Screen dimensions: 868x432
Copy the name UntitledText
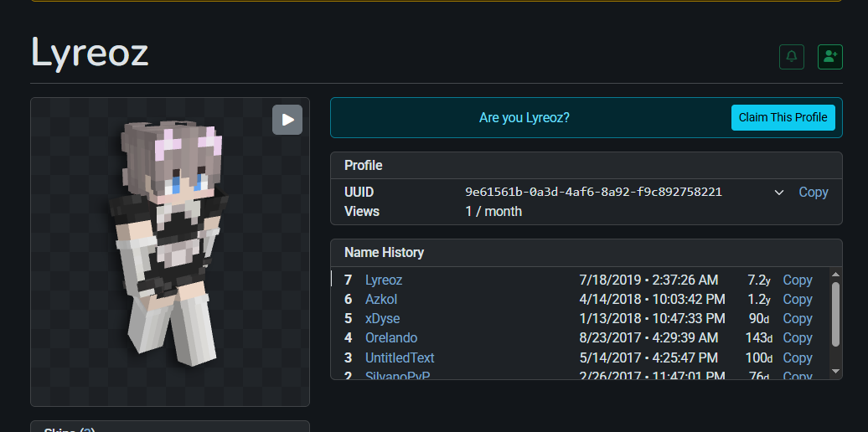point(797,357)
